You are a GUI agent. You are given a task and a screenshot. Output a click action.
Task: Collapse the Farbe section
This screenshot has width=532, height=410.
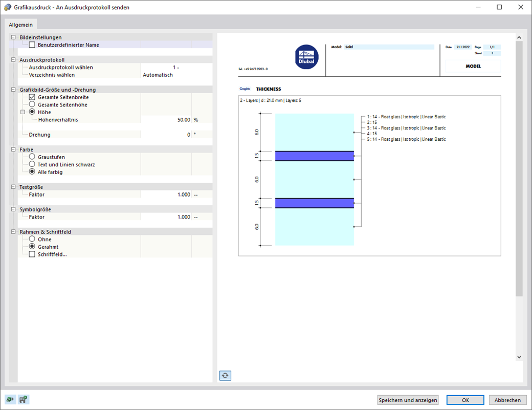click(13, 149)
